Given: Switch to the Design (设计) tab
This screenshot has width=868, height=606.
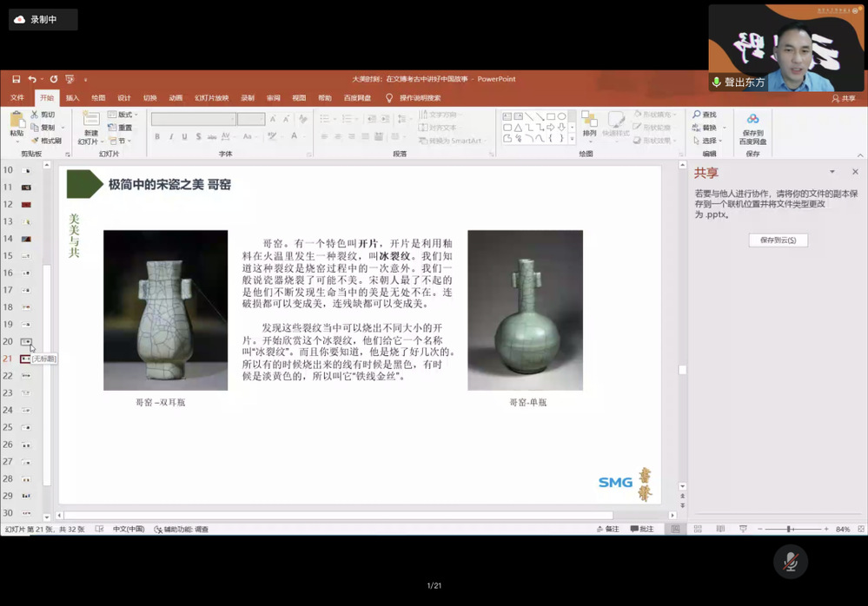Looking at the screenshot, I should click(x=124, y=98).
